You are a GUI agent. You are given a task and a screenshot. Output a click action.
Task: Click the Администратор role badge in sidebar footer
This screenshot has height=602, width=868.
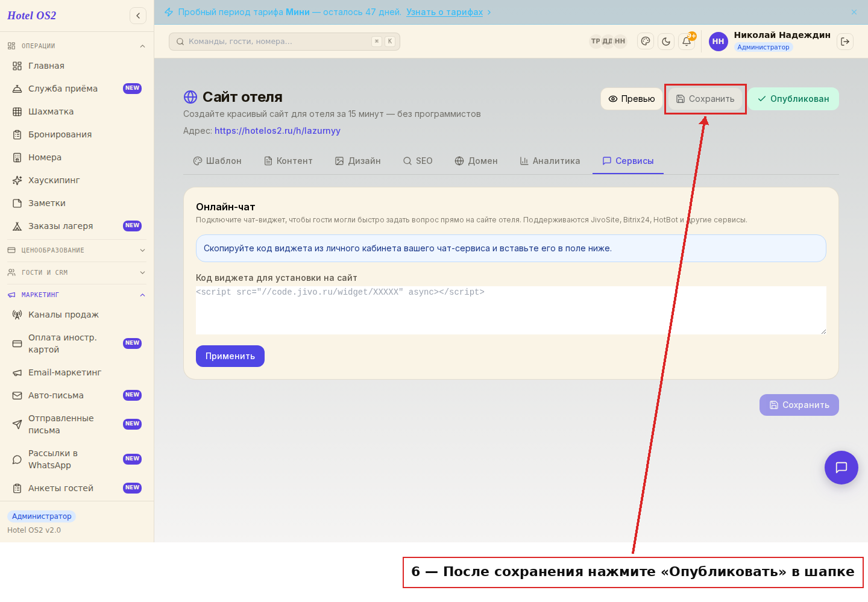pos(42,516)
